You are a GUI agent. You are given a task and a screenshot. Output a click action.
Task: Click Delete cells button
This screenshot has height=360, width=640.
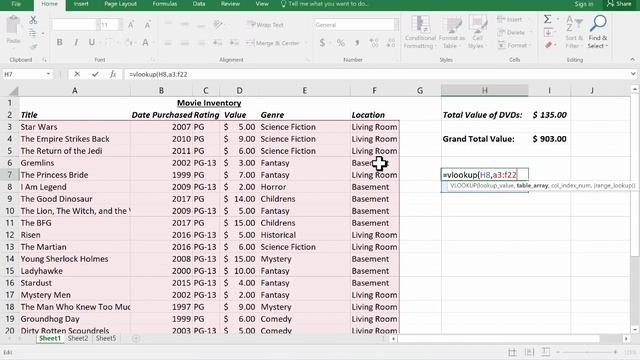(x=511, y=32)
